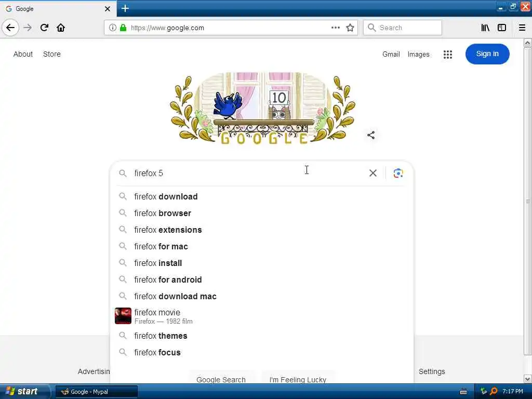Click the orange magnifier tray icon
This screenshot has width=532, height=399.
[x=494, y=391]
